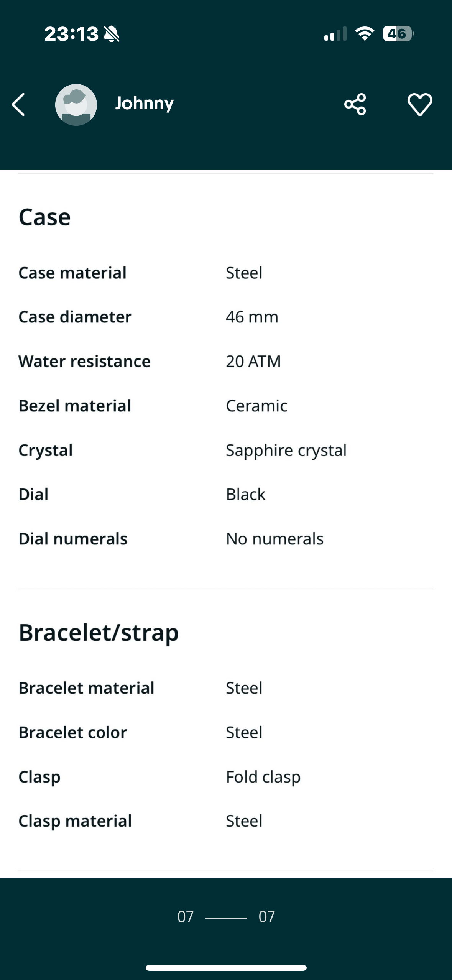The width and height of the screenshot is (452, 980).
Task: Tap the battery level indicator
Action: pyautogui.click(x=398, y=34)
